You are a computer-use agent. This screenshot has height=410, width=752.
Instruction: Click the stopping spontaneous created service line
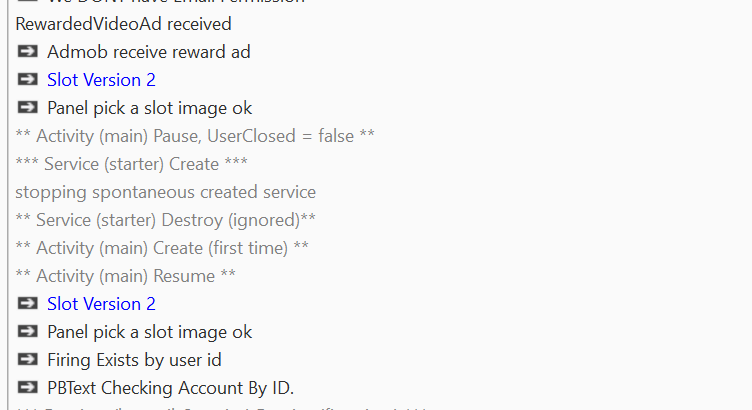click(165, 192)
